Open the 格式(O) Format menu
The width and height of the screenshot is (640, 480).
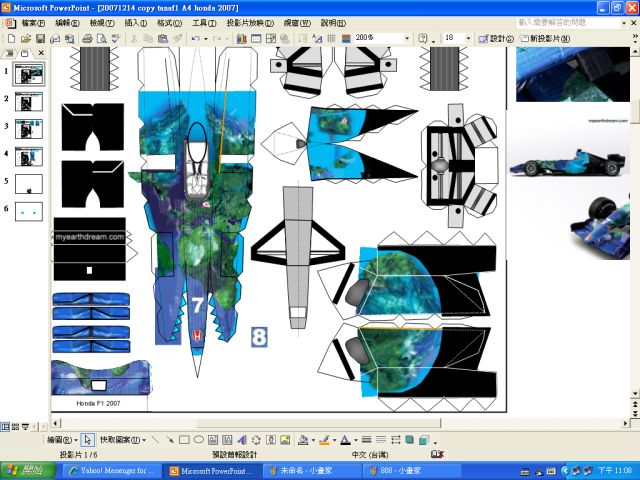[169, 23]
